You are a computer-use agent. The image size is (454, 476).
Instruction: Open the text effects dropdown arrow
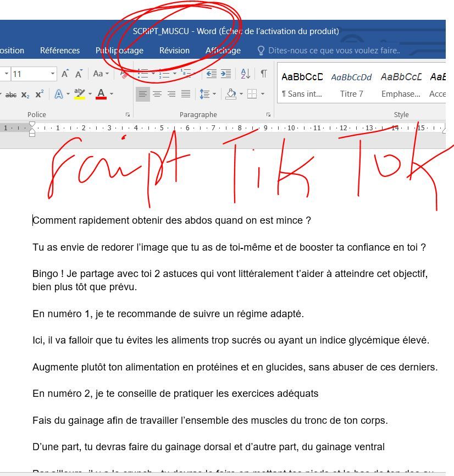coord(68,94)
